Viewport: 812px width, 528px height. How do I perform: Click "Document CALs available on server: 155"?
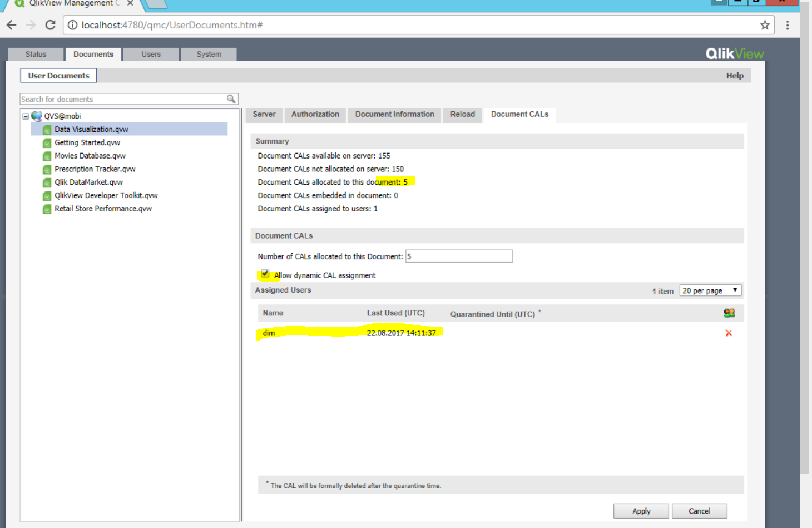[x=324, y=156]
